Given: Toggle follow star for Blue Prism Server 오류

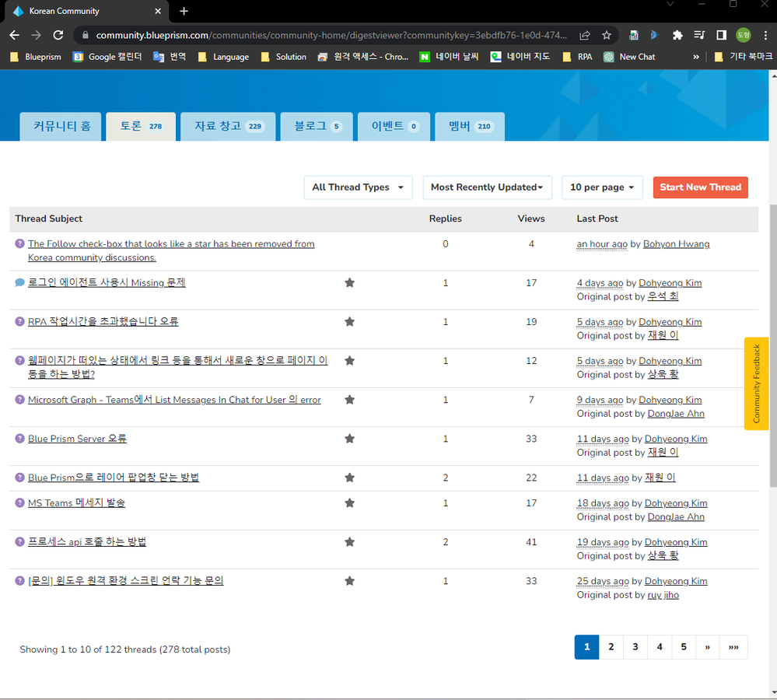Looking at the screenshot, I should click(x=349, y=439).
